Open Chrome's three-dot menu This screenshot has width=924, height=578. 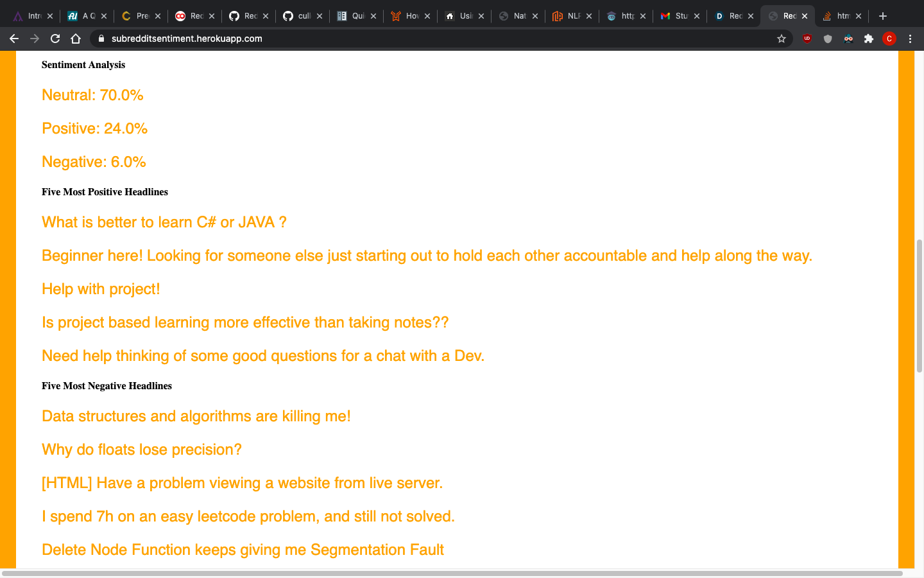[910, 39]
